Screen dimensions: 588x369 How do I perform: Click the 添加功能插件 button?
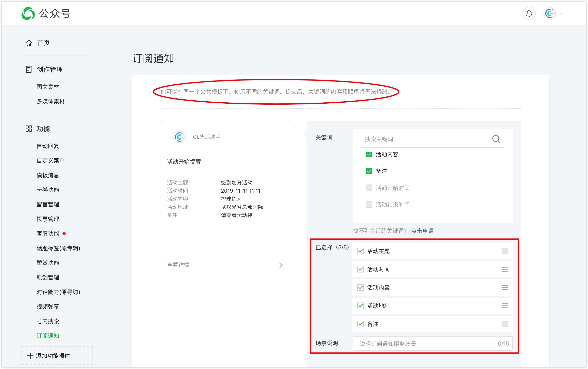[57, 356]
